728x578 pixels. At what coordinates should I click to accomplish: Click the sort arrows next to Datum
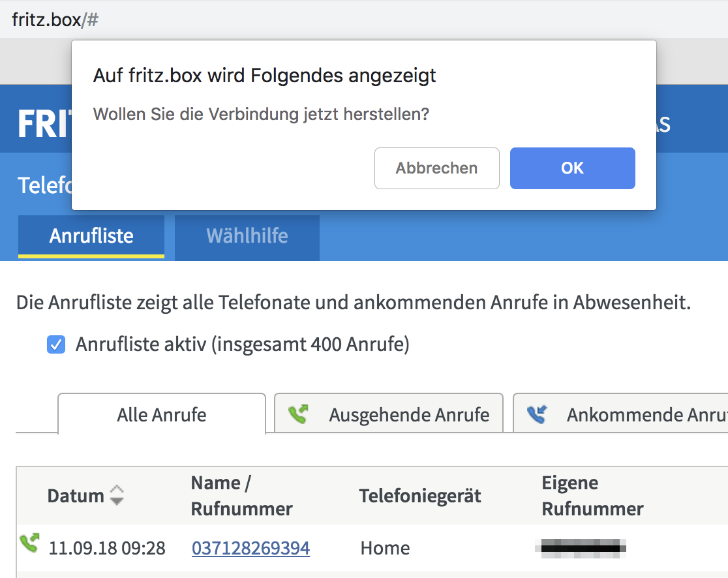[116, 495]
